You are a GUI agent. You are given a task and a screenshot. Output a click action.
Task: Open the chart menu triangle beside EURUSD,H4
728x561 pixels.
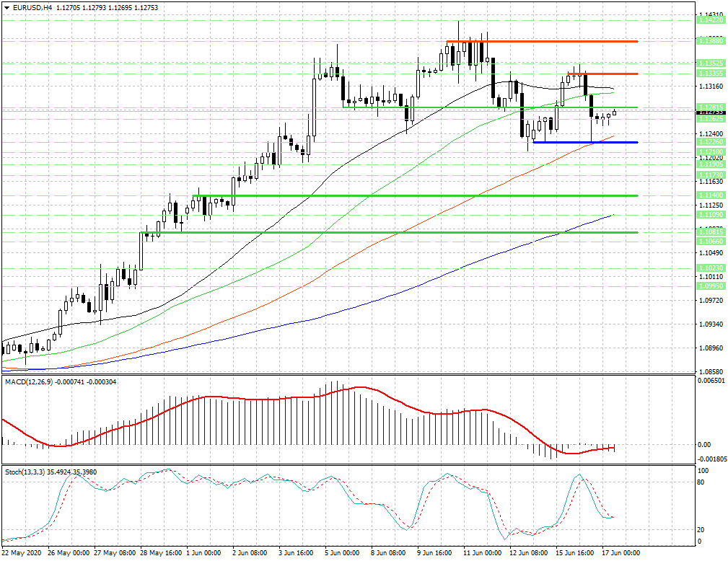tap(6, 8)
